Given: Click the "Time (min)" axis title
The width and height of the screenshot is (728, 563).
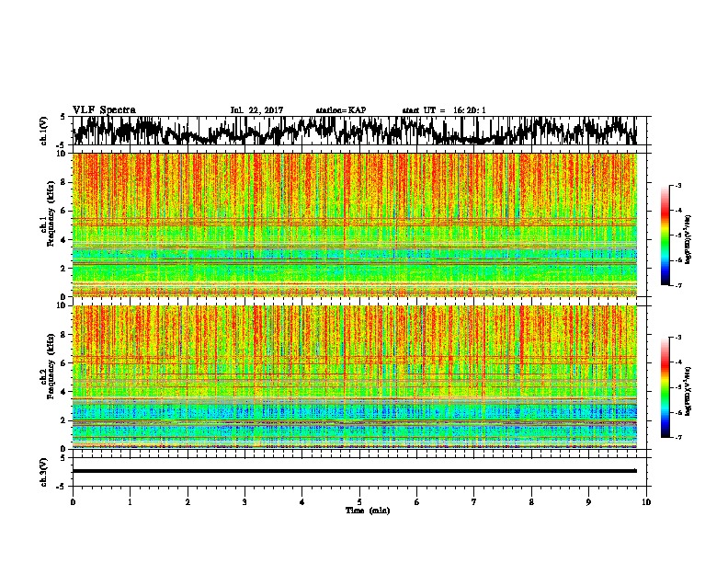Looking at the screenshot, I should pos(368,511).
